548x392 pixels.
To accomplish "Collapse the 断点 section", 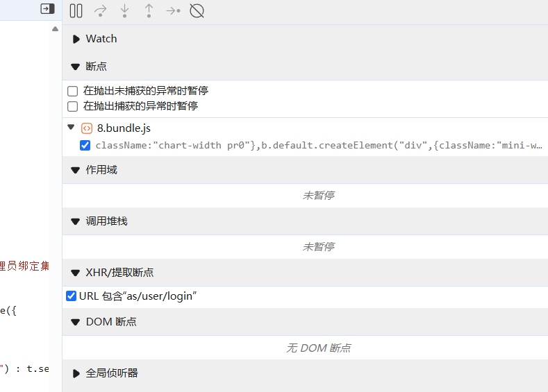I will point(75,67).
